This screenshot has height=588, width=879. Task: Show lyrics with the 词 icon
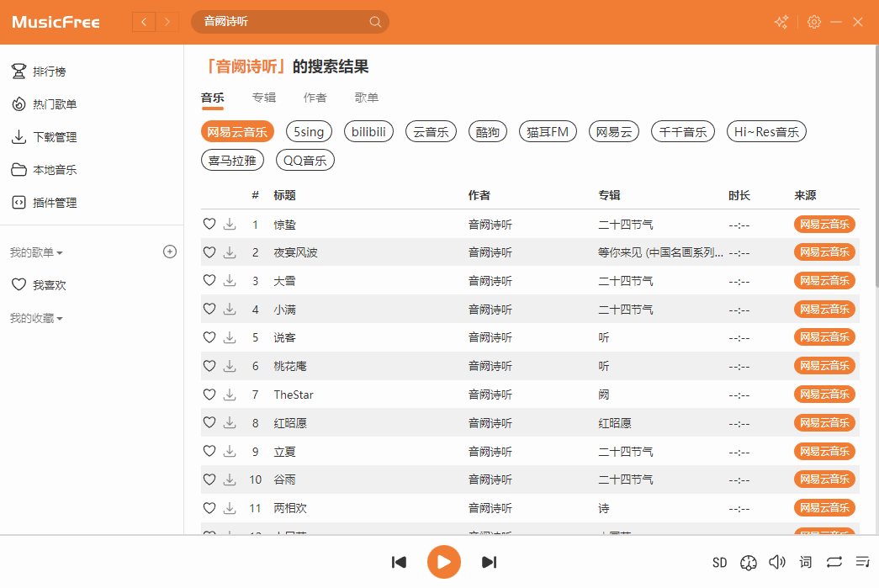(x=806, y=562)
